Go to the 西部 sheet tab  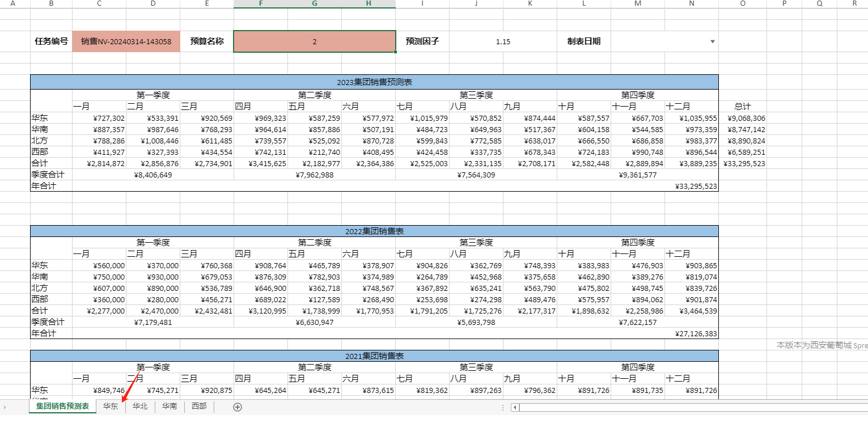point(199,406)
